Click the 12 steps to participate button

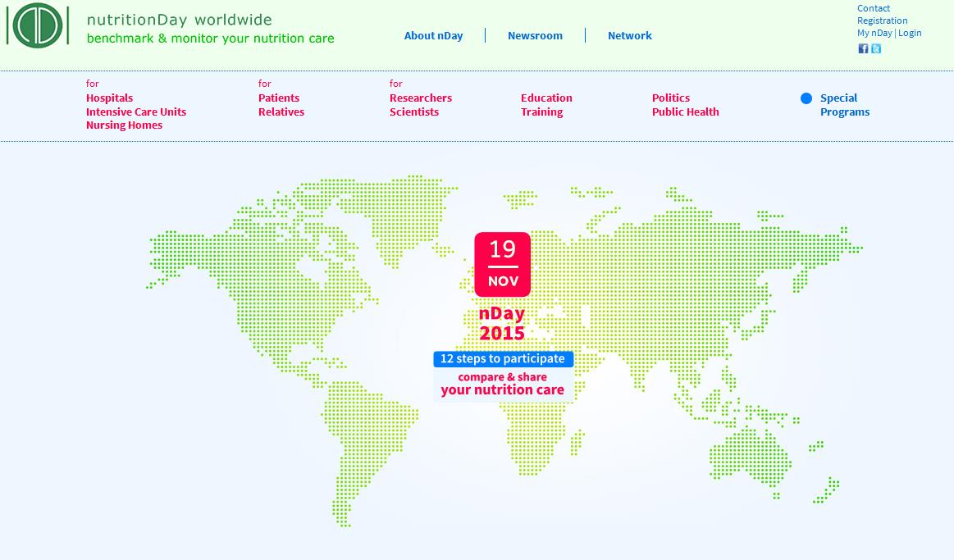point(503,359)
